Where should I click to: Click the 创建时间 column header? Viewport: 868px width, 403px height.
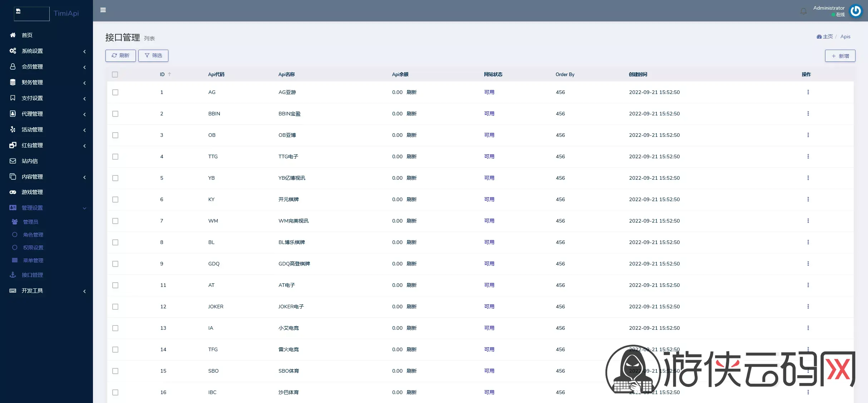[x=638, y=74]
